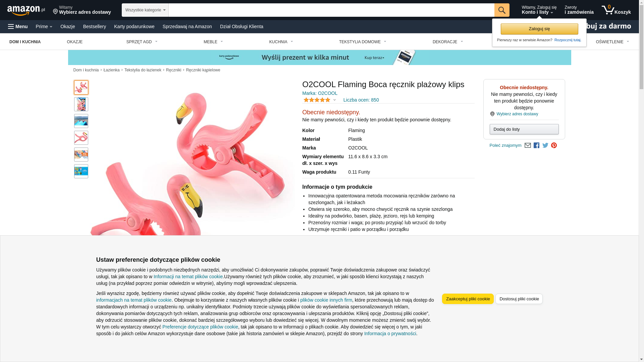This screenshot has height=362, width=644.
Task: Expand the MEBLE category dropdown
Action: pyautogui.click(x=213, y=42)
